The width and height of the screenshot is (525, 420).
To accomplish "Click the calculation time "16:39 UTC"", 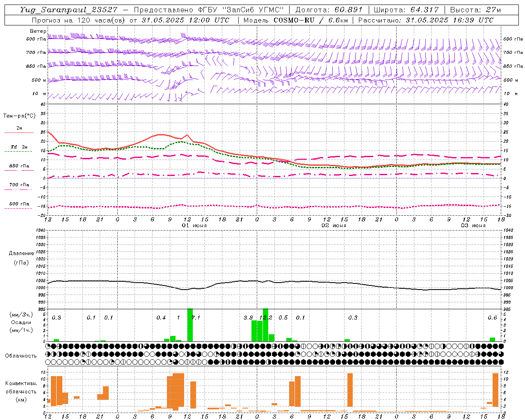I will click(470, 20).
